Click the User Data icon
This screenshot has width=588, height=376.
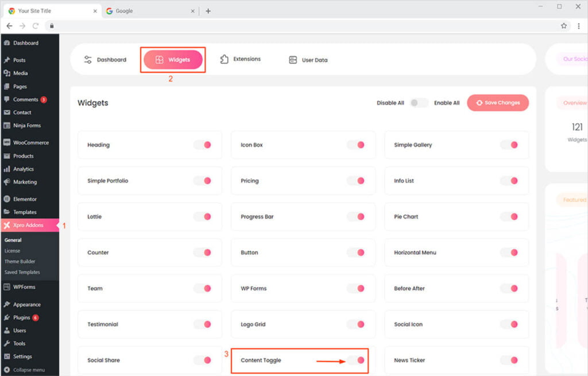coord(293,60)
